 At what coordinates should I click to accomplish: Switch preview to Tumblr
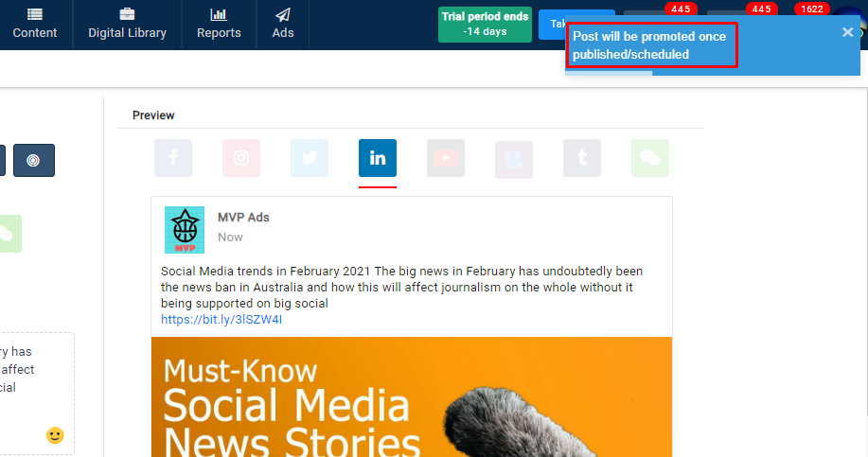tap(582, 158)
